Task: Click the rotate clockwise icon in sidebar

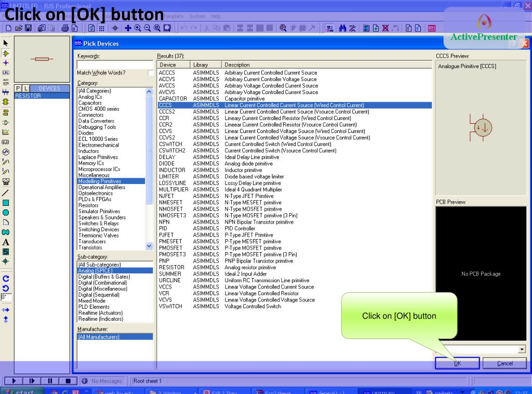Action: (6, 279)
